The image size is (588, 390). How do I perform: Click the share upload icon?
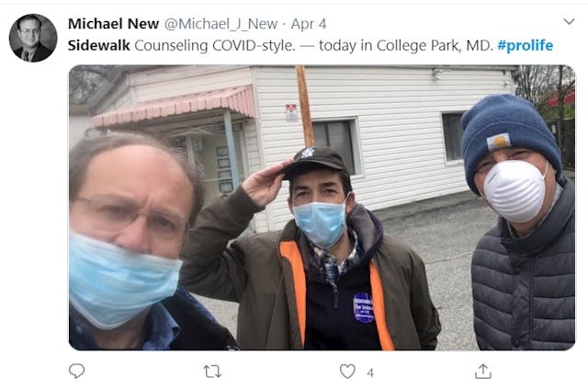pyautogui.click(x=482, y=371)
